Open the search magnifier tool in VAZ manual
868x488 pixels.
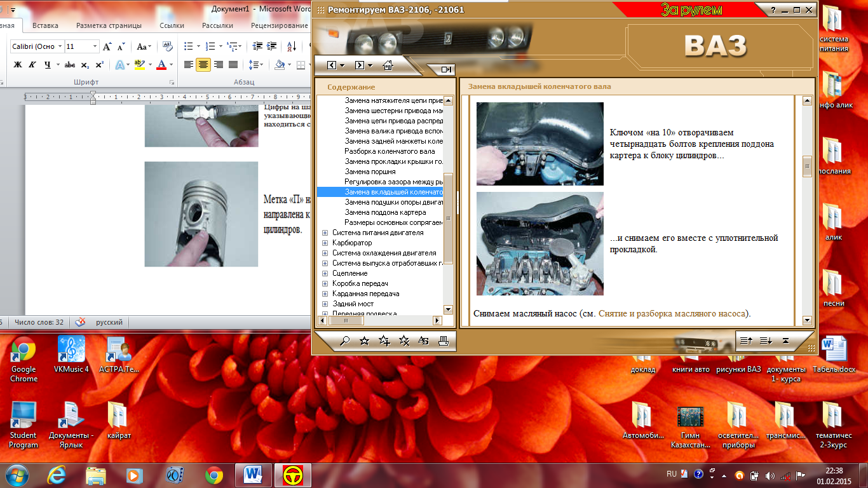(x=345, y=341)
